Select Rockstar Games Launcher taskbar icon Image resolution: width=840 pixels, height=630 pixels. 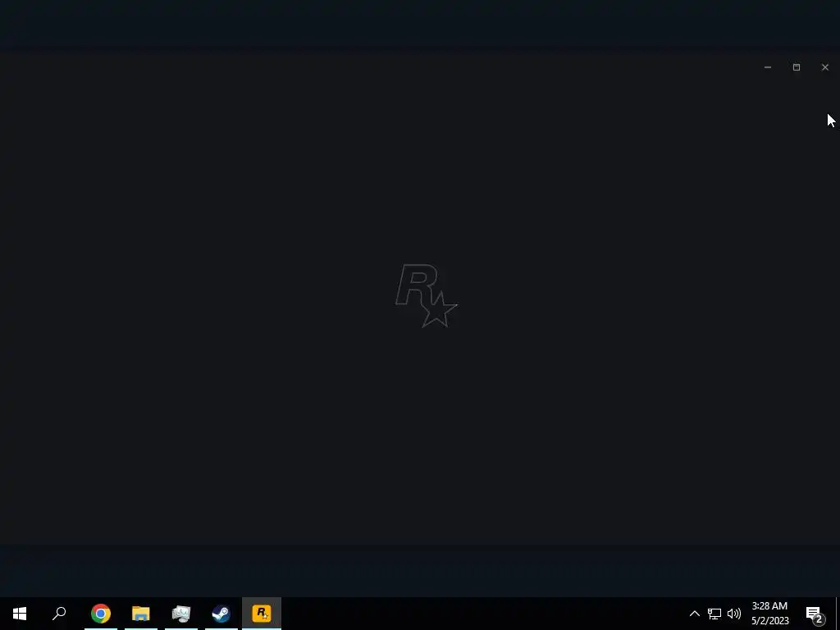coord(262,614)
